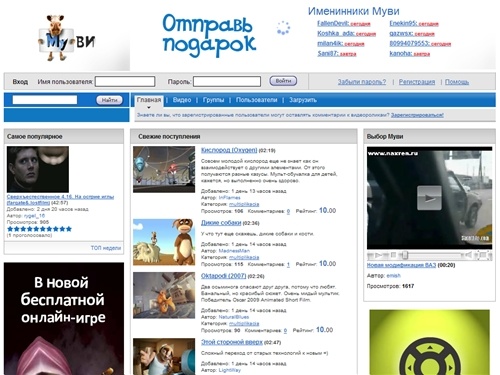Click the Пароль input field
The height and width of the screenshot is (375, 500).
(x=227, y=81)
